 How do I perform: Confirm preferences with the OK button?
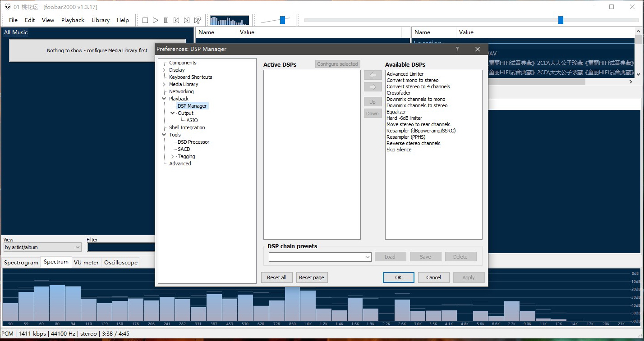pyautogui.click(x=398, y=277)
